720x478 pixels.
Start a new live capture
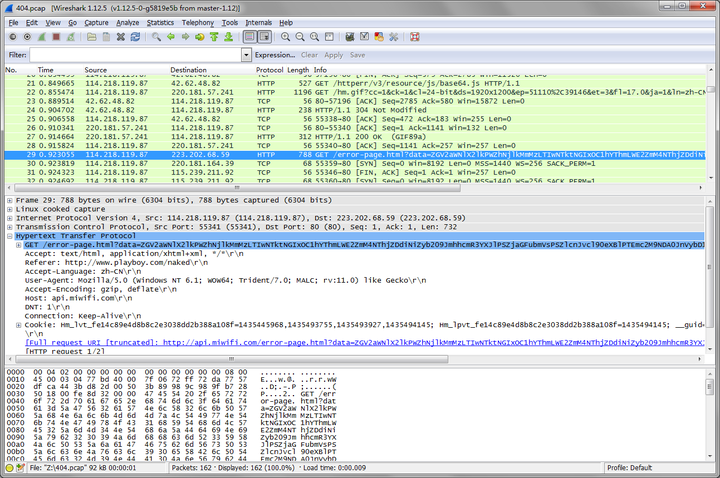point(42,37)
